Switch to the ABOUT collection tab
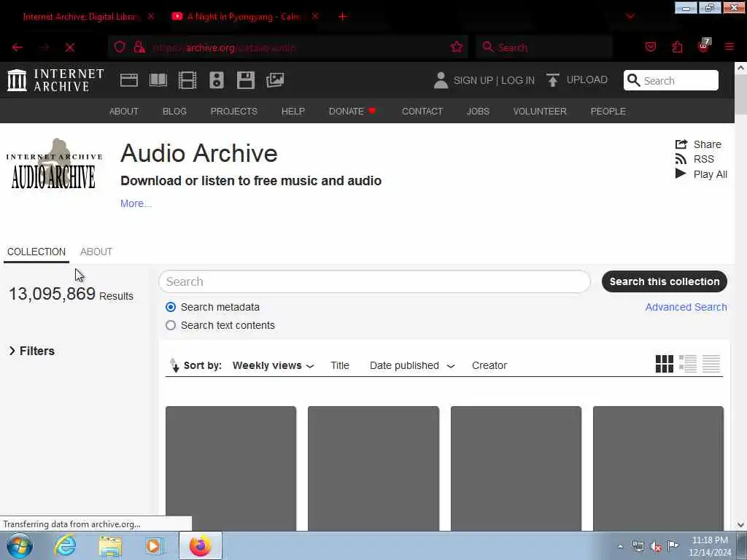 [96, 252]
